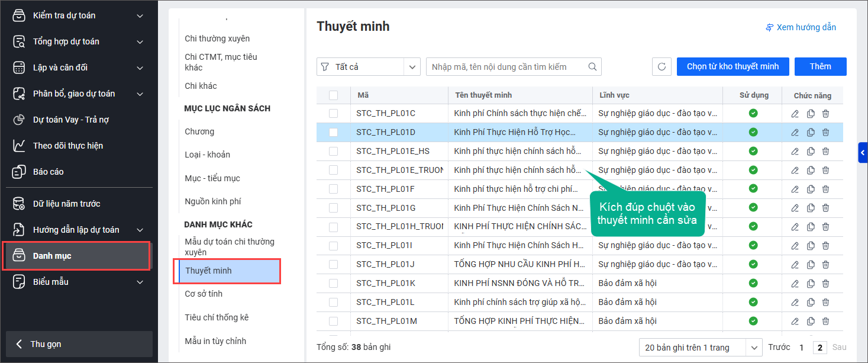
Task: Click the blue side panel collapse arrow
Action: (x=863, y=152)
